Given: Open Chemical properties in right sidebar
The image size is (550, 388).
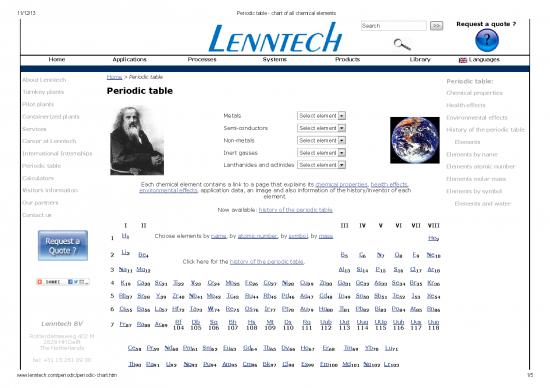Looking at the screenshot, I should coord(475,93).
